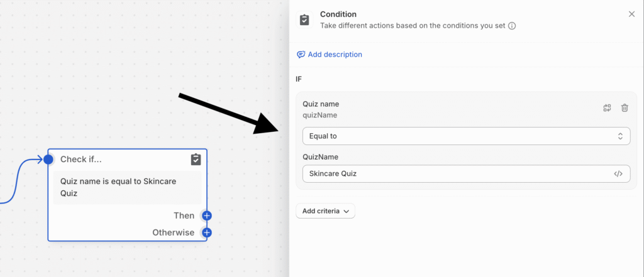This screenshot has width=644, height=277.
Task: Click the Add description link
Action: tap(335, 54)
